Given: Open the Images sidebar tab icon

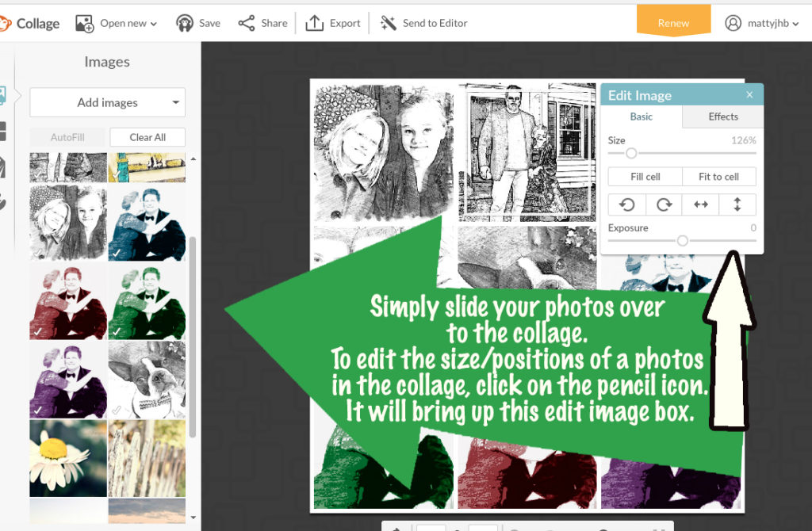Looking at the screenshot, I should pyautogui.click(x=3, y=96).
